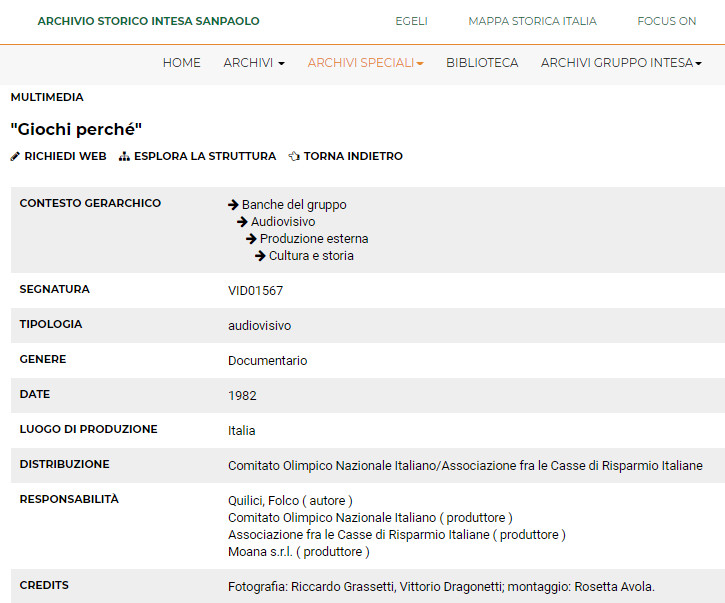Viewport: 725px width, 603px height.
Task: Click the DISTRIBUZIONE row label
Action: [64, 464]
